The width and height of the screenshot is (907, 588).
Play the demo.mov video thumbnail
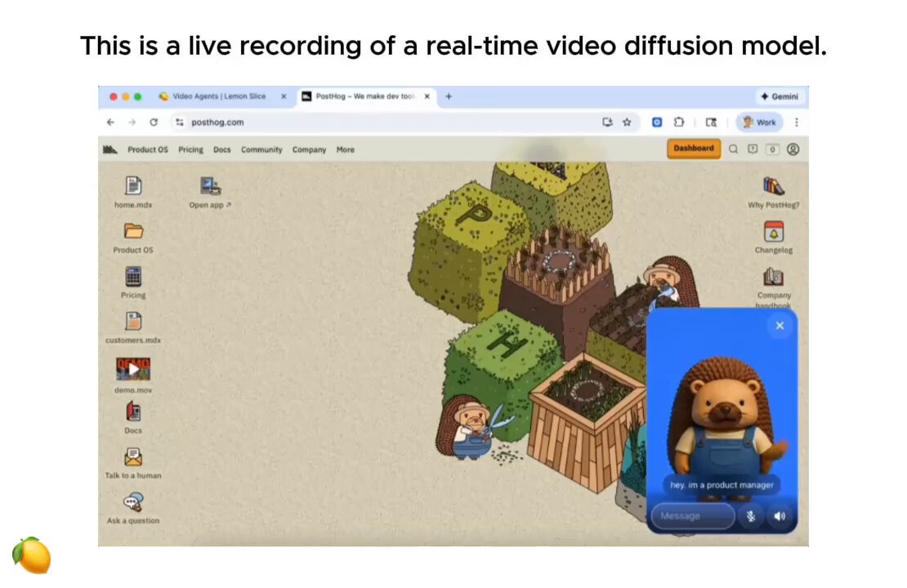[x=133, y=369]
